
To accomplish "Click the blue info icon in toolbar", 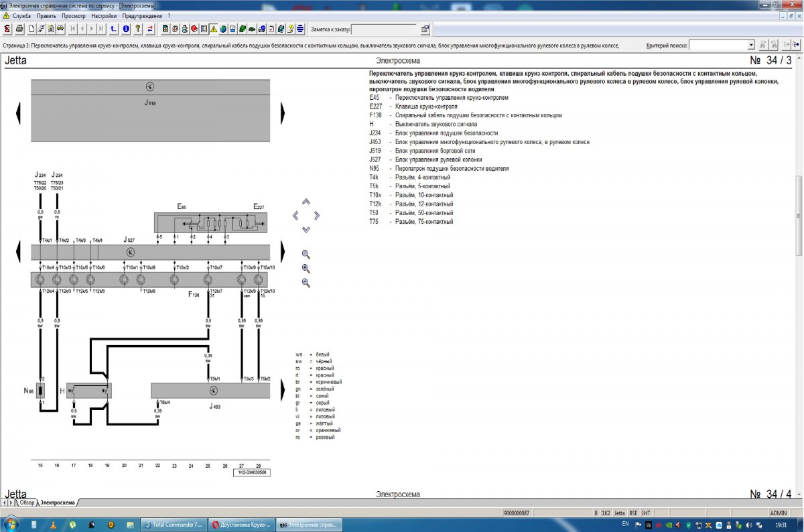I will 126,29.
